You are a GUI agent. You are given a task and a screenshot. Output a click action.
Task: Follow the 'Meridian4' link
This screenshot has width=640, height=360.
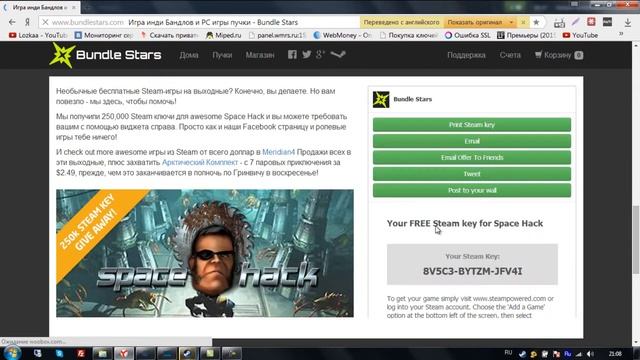coord(278,152)
